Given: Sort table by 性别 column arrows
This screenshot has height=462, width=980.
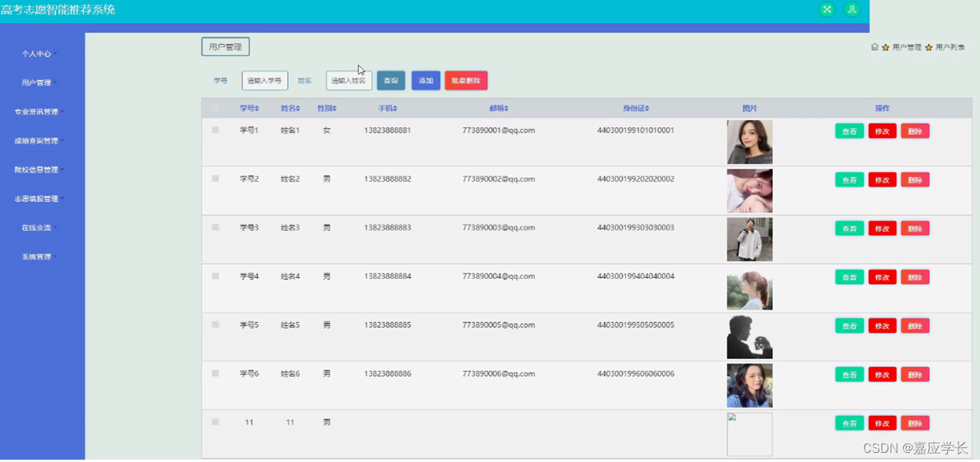Looking at the screenshot, I should (335, 109).
